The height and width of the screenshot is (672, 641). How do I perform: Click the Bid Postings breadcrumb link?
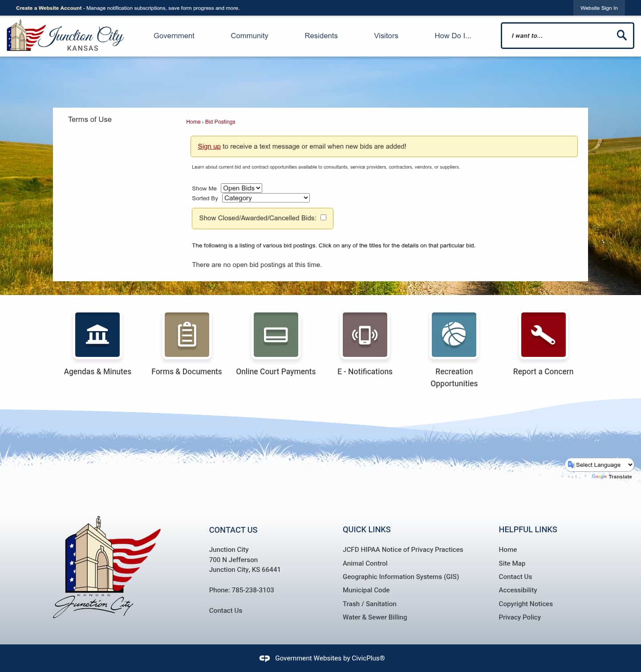pyautogui.click(x=220, y=121)
